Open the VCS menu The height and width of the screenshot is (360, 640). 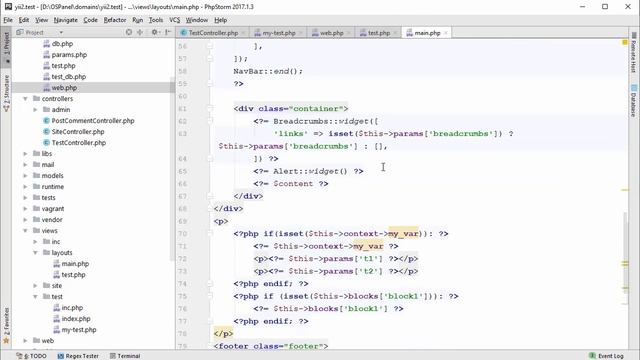click(175, 20)
